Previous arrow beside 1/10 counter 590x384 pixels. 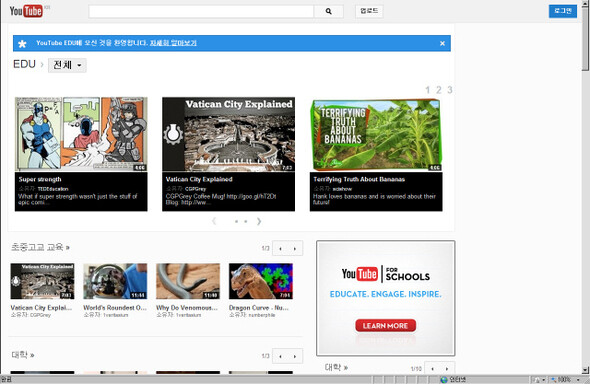432,369
